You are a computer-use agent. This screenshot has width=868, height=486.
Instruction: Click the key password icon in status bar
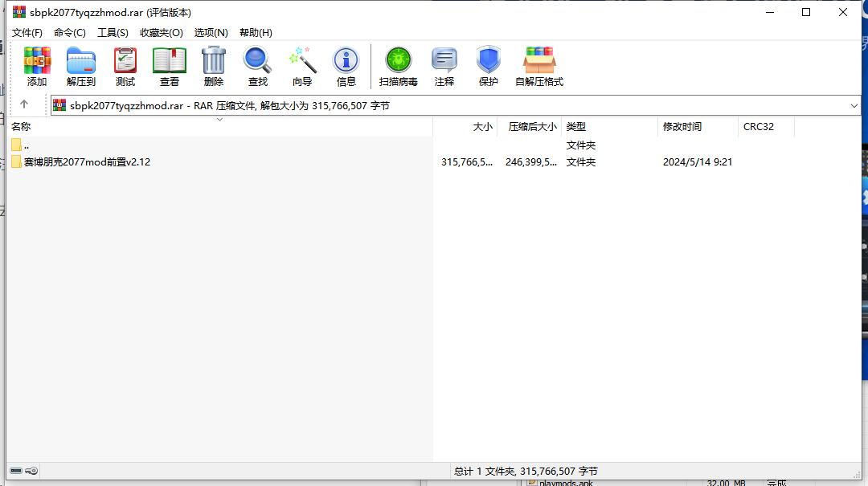31,471
